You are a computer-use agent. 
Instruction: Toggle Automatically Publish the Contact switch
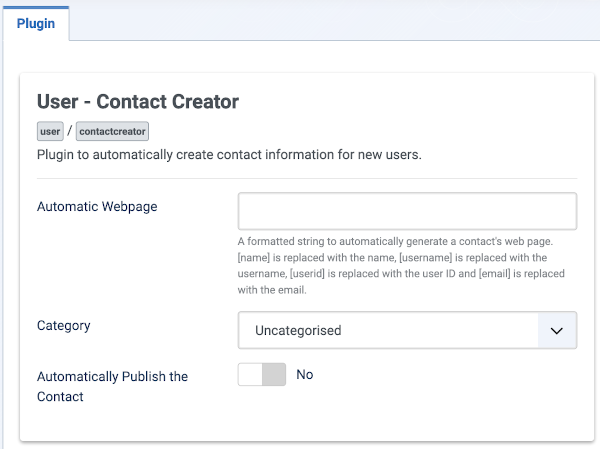[262, 374]
